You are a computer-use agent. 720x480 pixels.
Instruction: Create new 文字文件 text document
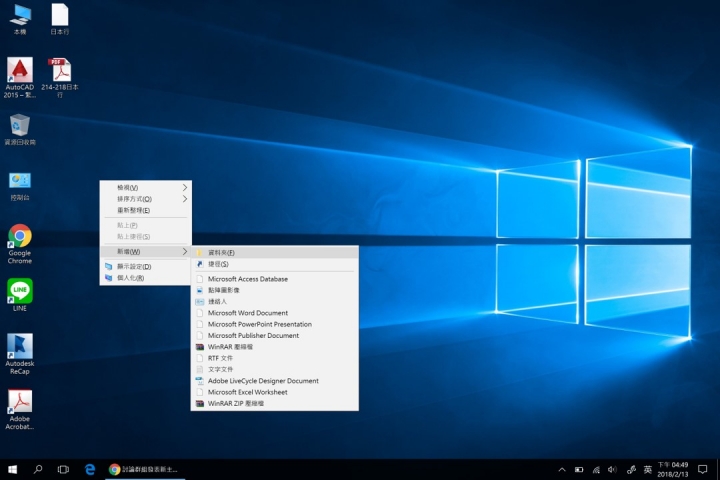[x=275, y=369]
